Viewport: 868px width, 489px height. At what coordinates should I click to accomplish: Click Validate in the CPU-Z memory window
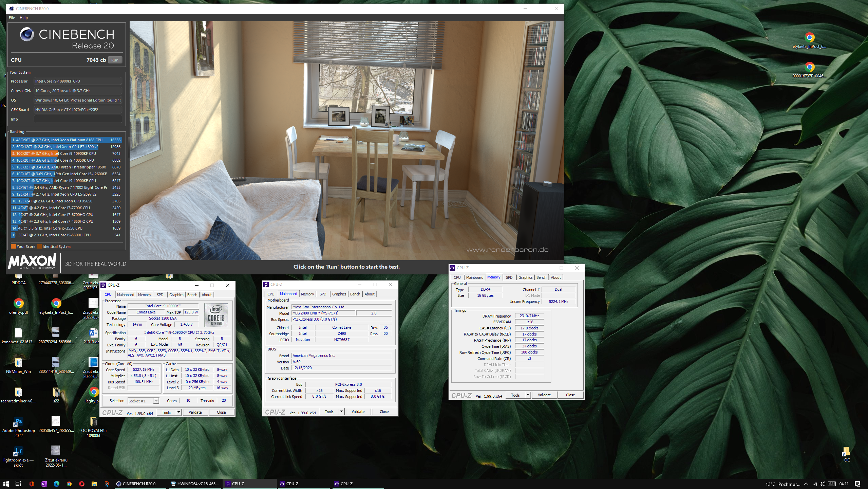coord(544,395)
